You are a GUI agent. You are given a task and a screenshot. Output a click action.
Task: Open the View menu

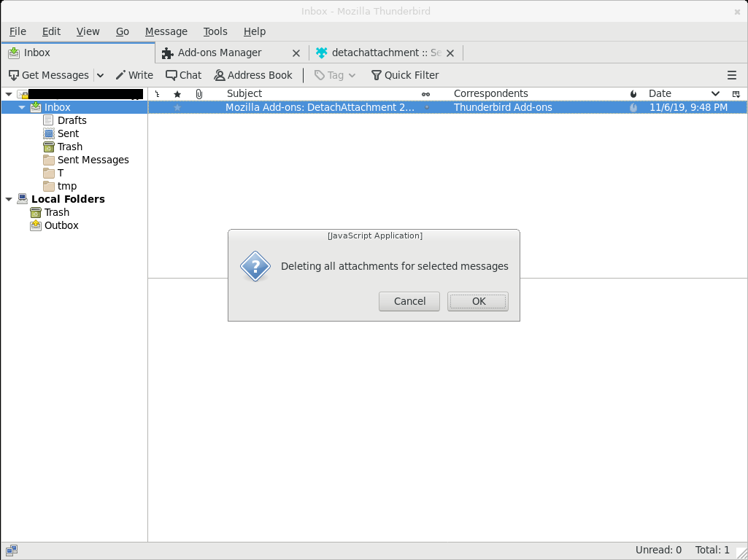point(88,31)
